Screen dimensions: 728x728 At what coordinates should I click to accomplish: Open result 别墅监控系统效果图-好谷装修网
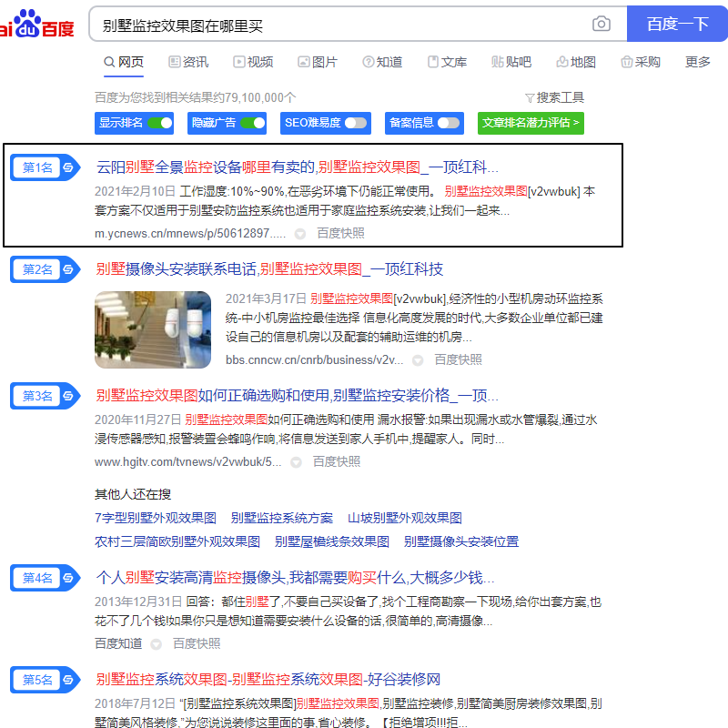pos(268,680)
